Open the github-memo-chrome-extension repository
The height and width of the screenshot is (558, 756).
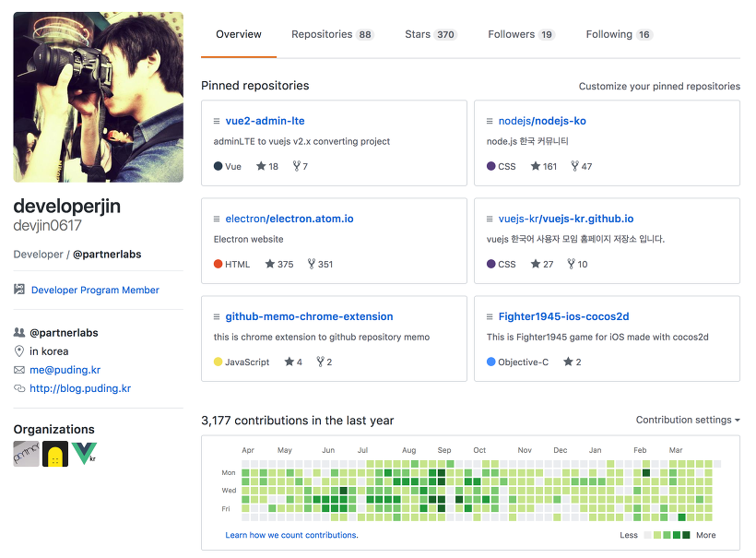tap(309, 317)
